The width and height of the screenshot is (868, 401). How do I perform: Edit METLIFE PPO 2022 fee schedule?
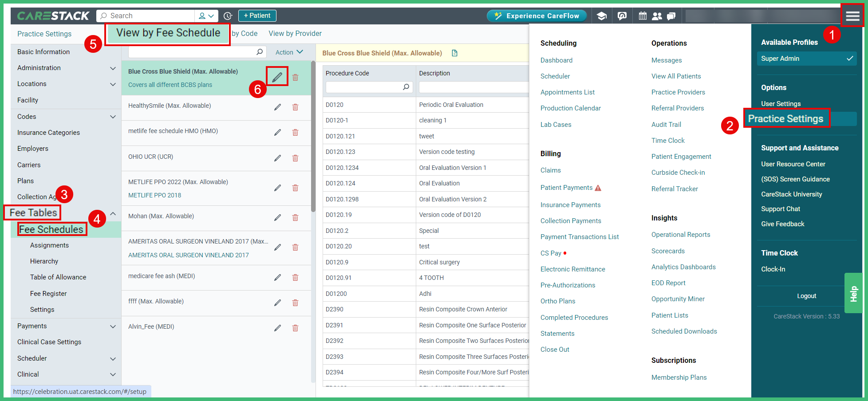pyautogui.click(x=277, y=188)
